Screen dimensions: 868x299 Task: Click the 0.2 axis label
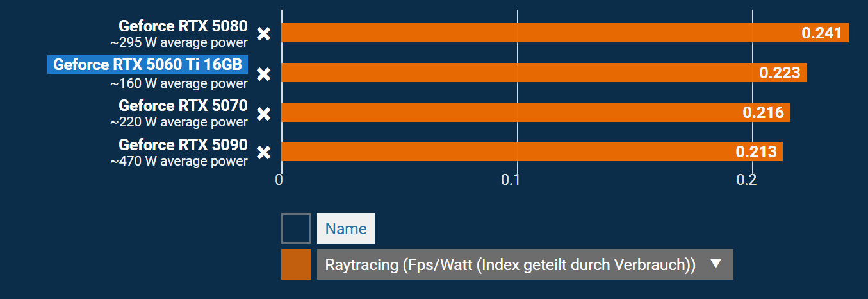tap(746, 180)
